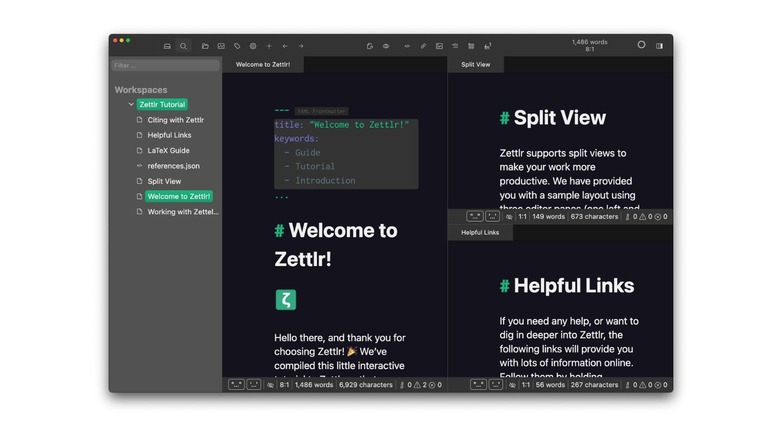Viewport: 780px width, 438px height.
Task: Open the Working with Zettel... file
Action: 183,212
